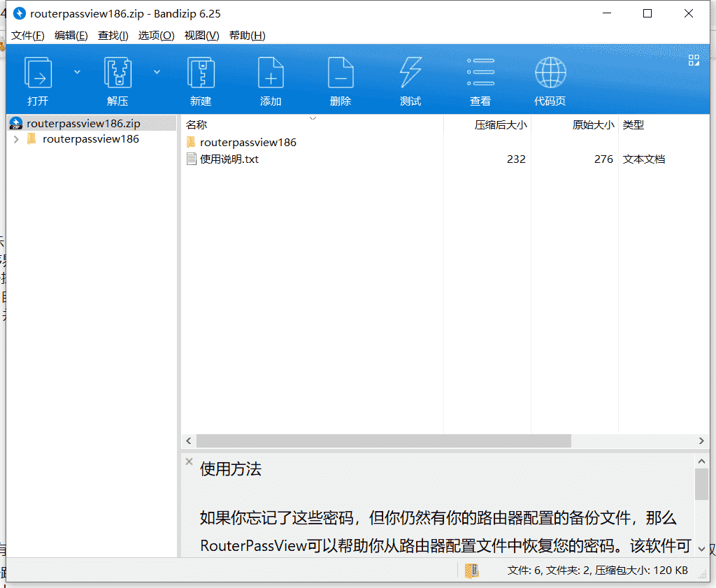Click the preview pane scroll down arrow
The height and width of the screenshot is (588, 716).
coord(702,549)
